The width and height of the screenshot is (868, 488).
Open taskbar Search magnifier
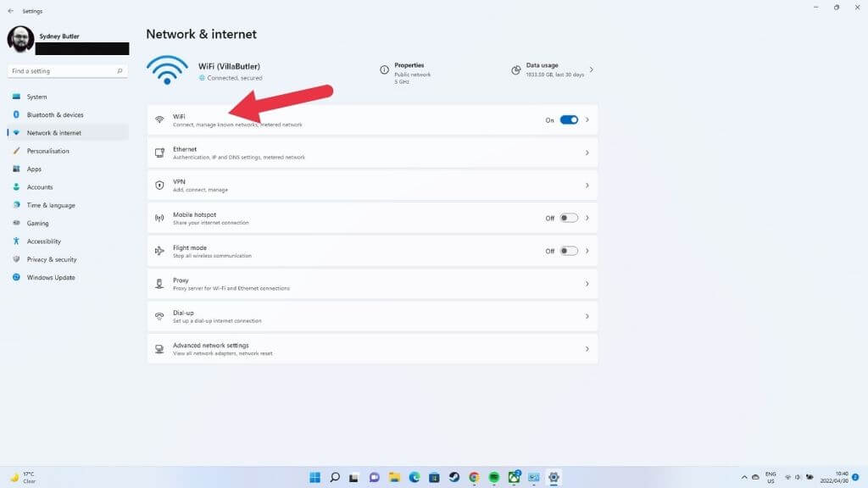[x=335, y=477]
